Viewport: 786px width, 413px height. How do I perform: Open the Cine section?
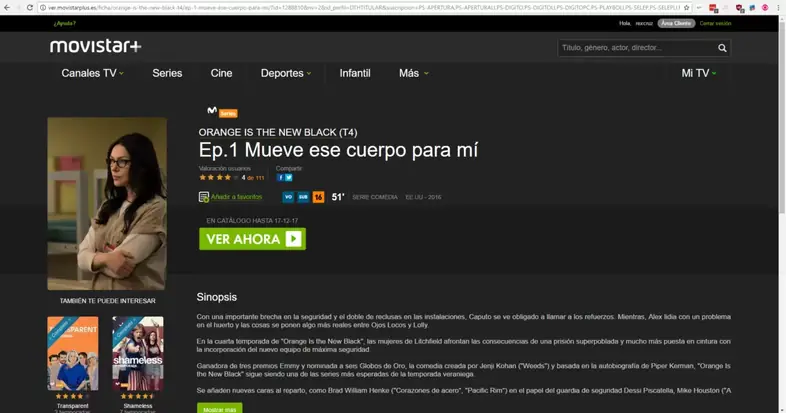pos(221,73)
